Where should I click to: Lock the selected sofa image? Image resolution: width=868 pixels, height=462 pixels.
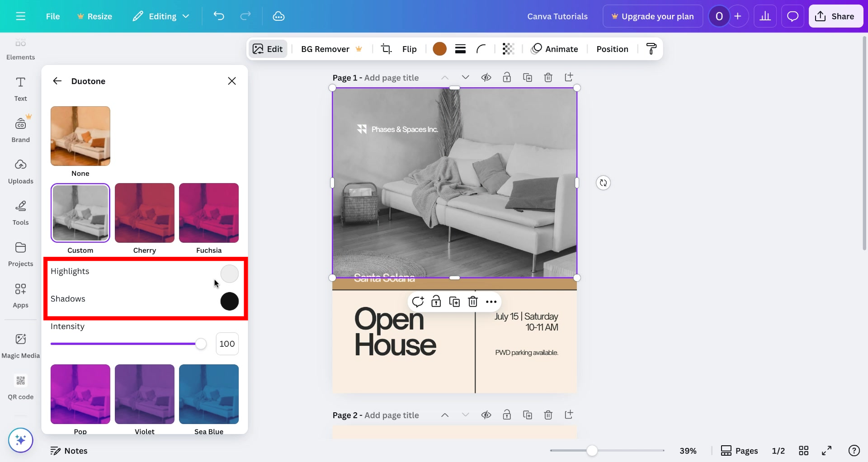pos(436,302)
